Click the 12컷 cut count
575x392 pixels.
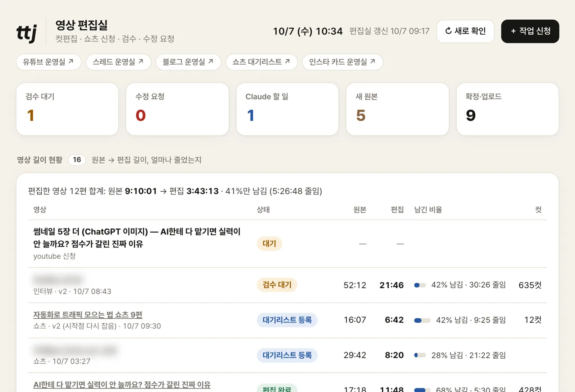(x=533, y=320)
